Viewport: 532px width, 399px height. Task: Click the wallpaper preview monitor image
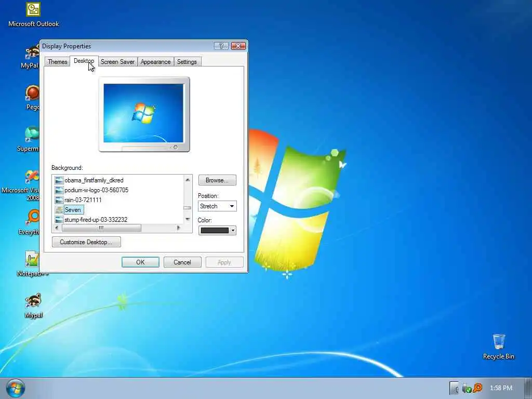[x=144, y=113]
